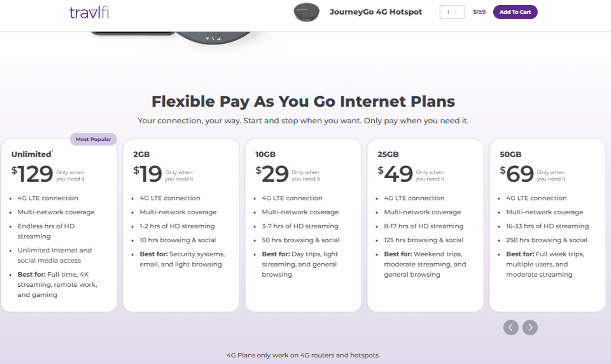
Task: Click the footnote superscript beside Unlimited
Action: 53,150
